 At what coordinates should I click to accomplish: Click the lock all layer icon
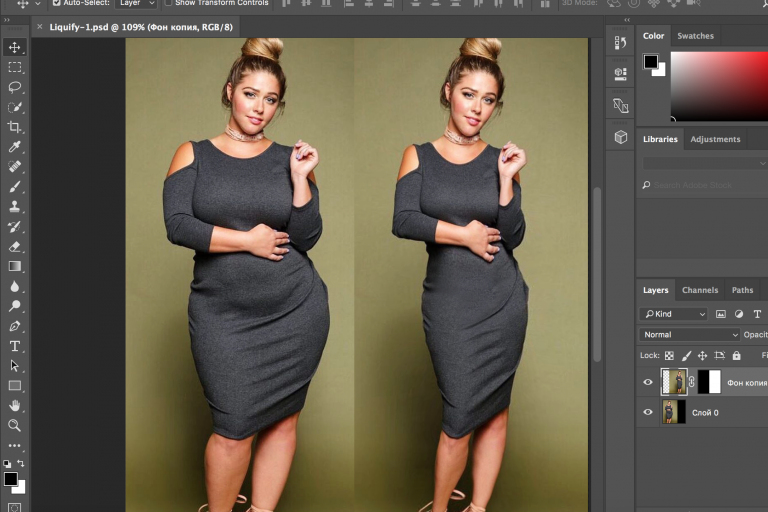pos(736,355)
